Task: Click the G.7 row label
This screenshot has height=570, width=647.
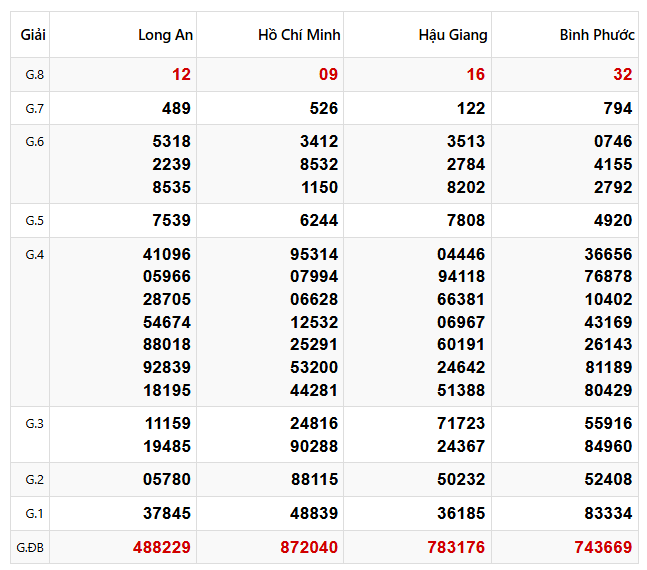Action: click(35, 109)
